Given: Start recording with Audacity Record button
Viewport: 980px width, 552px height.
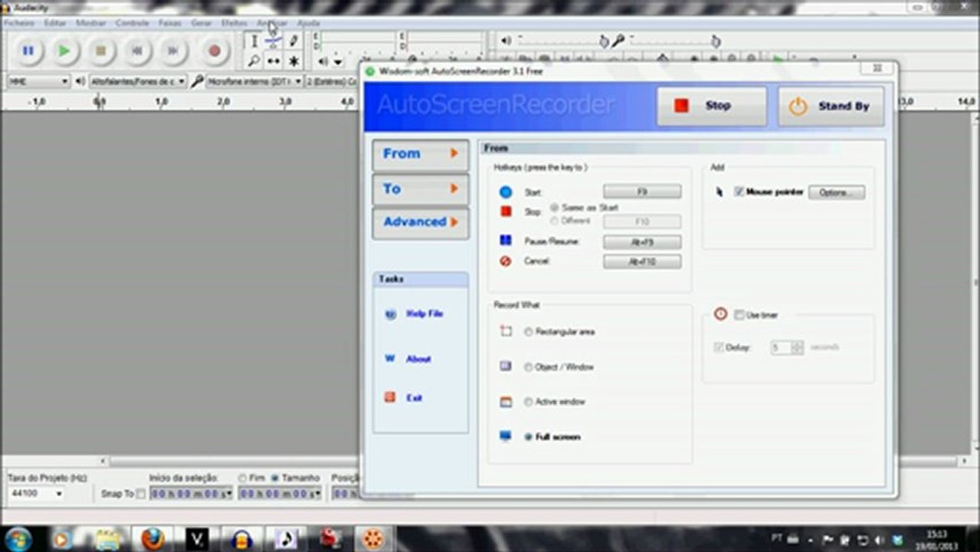Looking at the screenshot, I should (x=215, y=51).
